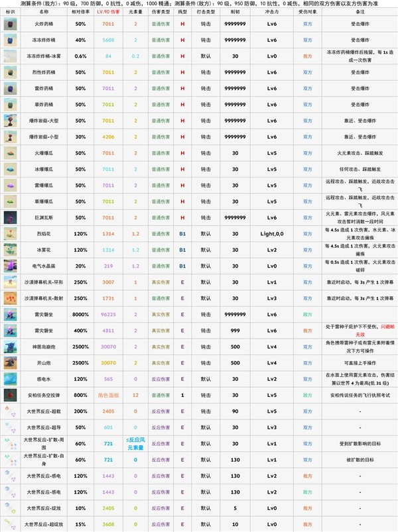Open the dark 巨渊瓦斯 thumbnail
This screenshot has height=532, width=398.
point(10,218)
